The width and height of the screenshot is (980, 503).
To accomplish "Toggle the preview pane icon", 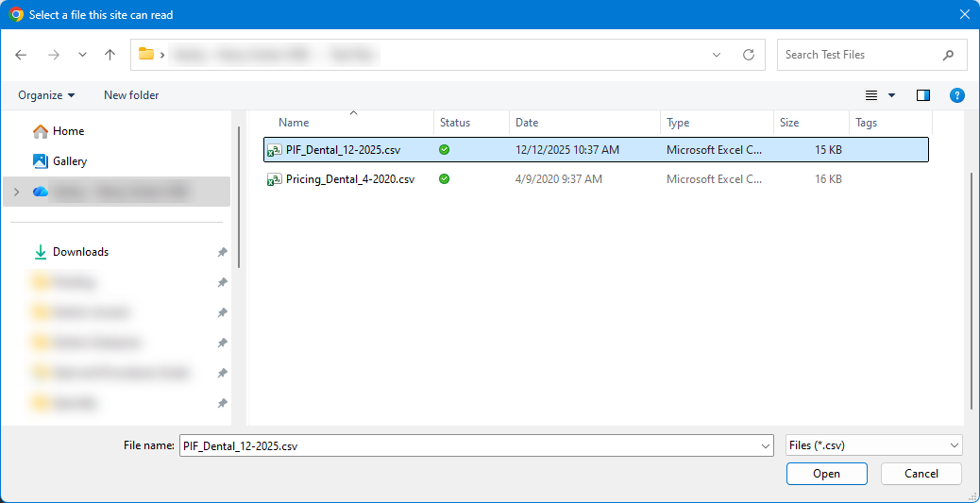I will (x=923, y=95).
